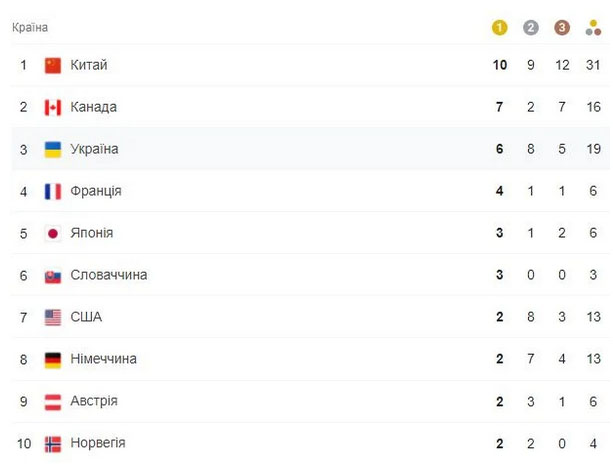Click the Країна column header
This screenshot has width=613, height=468.
click(x=30, y=27)
